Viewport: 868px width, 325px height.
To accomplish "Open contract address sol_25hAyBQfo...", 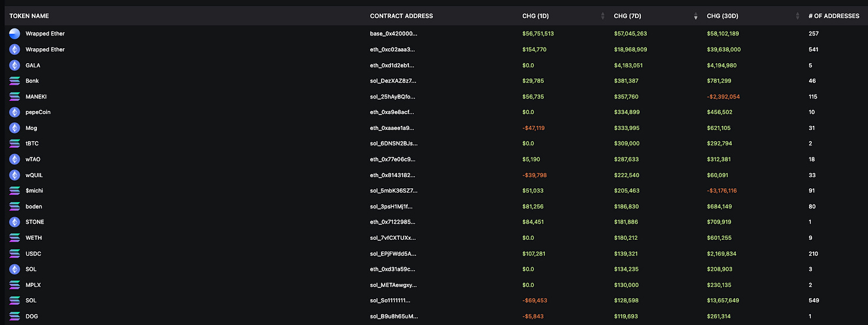I will pos(393,97).
